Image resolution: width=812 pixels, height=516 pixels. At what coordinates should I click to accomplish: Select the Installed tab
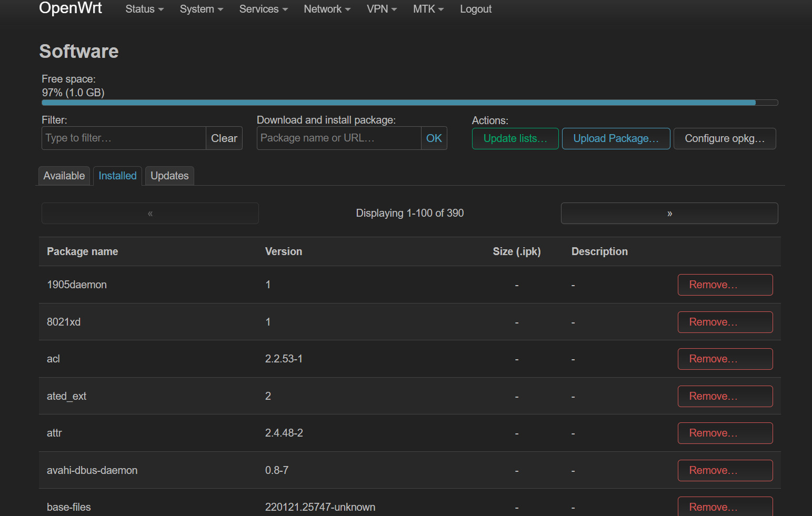(117, 176)
